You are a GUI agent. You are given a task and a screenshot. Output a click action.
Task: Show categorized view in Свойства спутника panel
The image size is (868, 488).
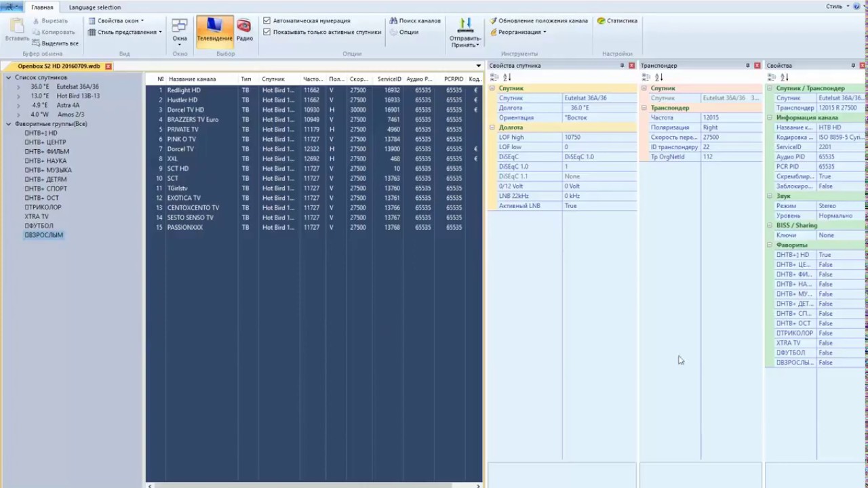[494, 77]
